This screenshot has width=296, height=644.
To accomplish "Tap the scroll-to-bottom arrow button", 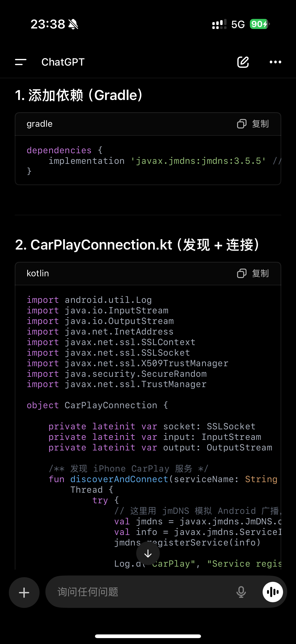I will pyautogui.click(x=148, y=554).
